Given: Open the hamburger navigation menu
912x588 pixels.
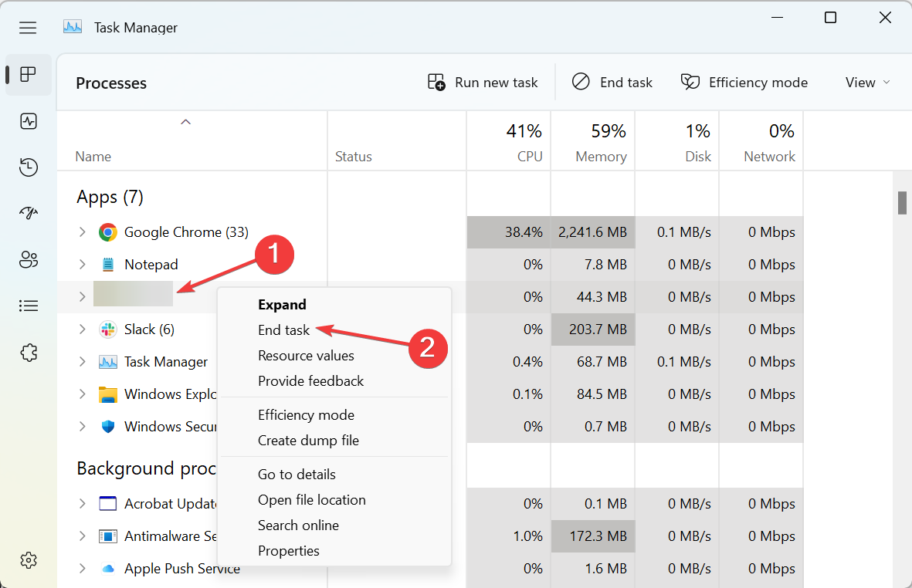Looking at the screenshot, I should (27, 27).
